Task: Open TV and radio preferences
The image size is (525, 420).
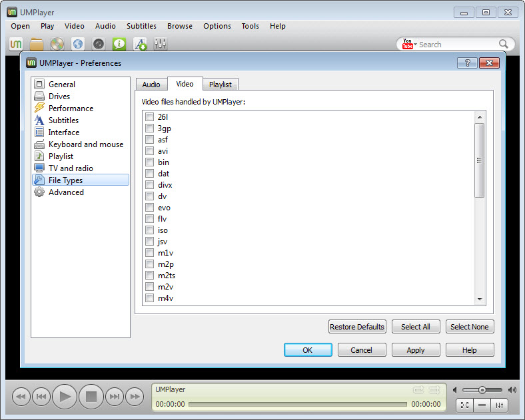Action: (81, 168)
